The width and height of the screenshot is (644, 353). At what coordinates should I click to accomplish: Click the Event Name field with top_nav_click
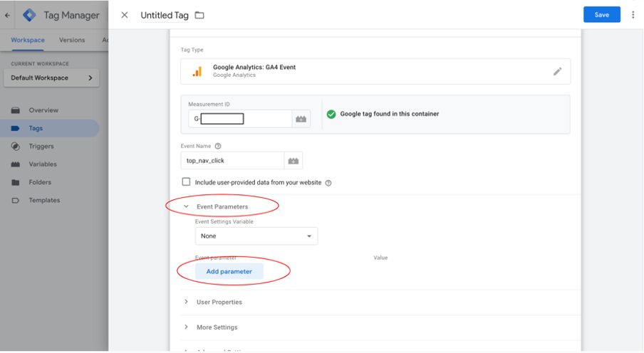click(232, 161)
